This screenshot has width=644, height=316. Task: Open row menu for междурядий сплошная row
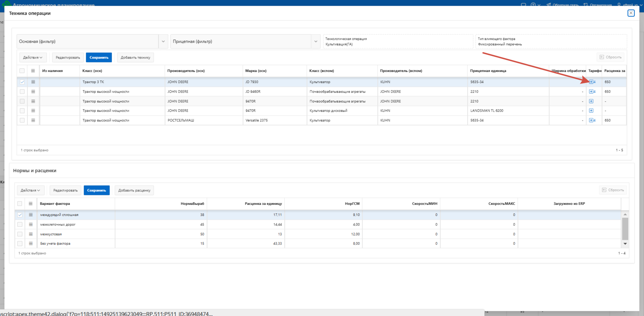(31, 215)
